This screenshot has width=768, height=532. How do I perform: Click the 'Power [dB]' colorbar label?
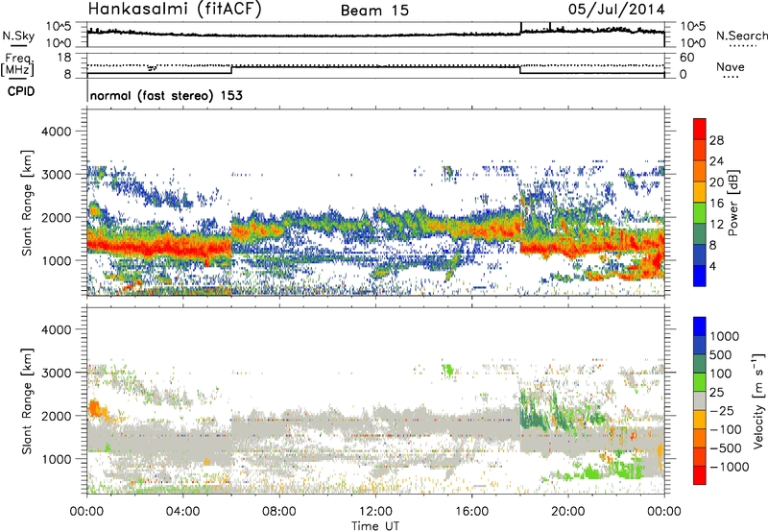point(732,203)
